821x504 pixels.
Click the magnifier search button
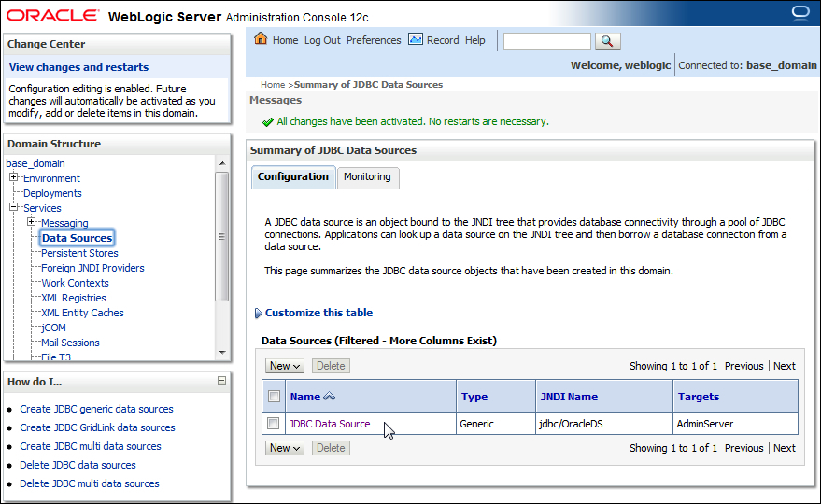click(x=607, y=41)
